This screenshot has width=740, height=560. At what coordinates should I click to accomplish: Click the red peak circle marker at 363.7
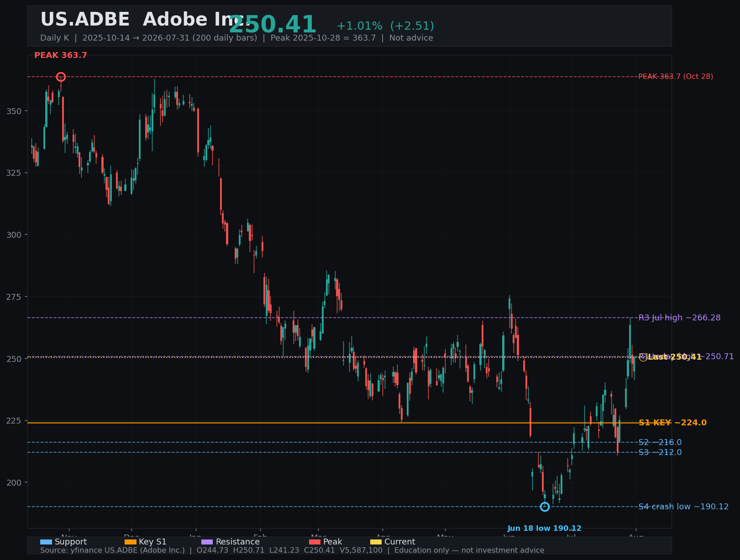pos(61,77)
